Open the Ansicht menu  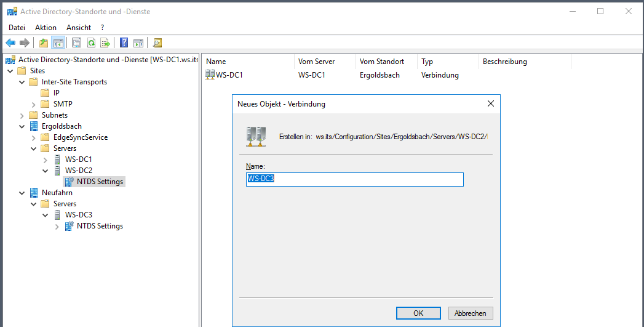point(79,28)
